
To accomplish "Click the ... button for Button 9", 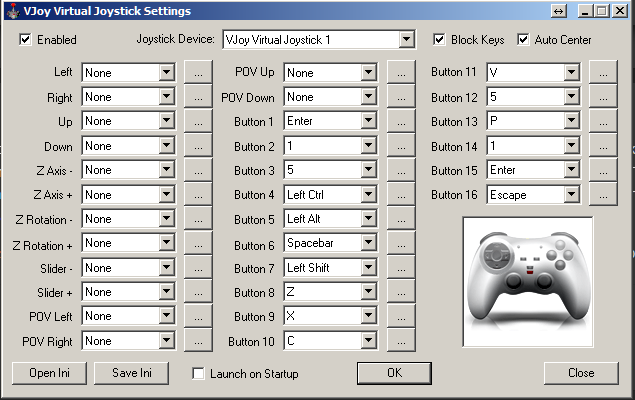I will [401, 316].
